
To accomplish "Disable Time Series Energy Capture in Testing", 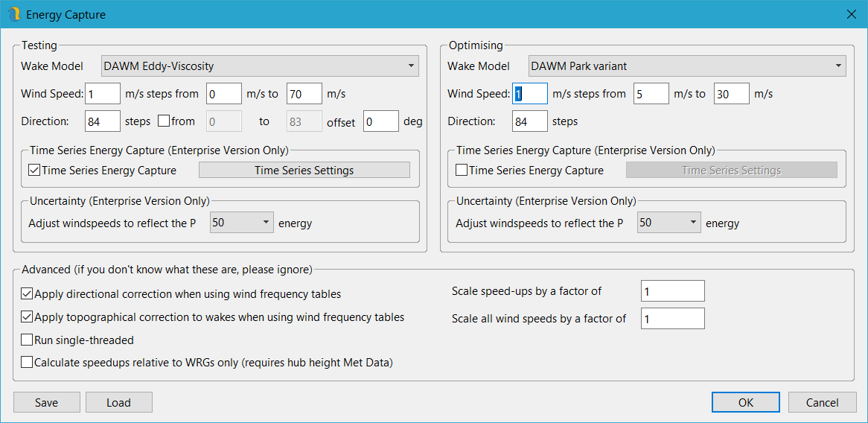I will click(x=34, y=171).
